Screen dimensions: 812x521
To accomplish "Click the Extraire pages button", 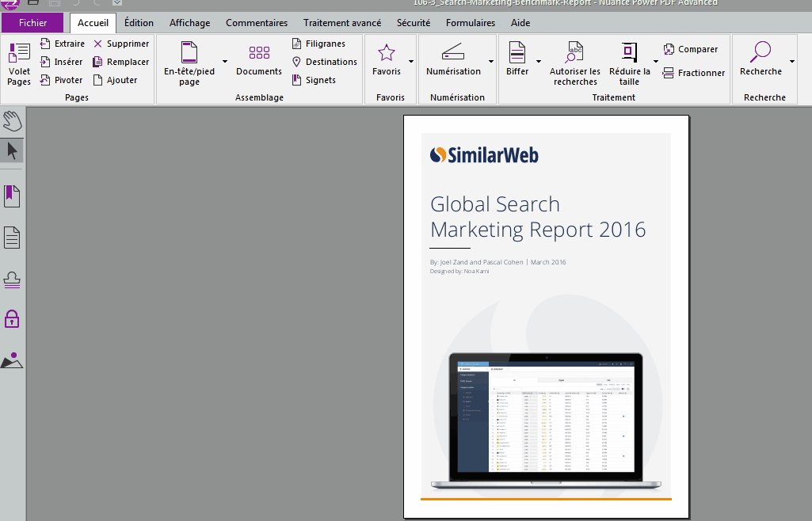I will click(63, 44).
